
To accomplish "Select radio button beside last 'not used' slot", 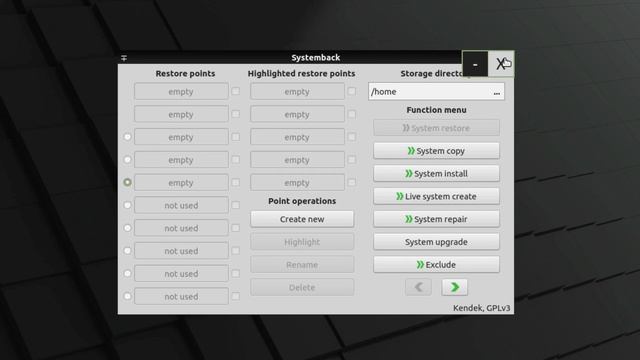I will click(x=127, y=296).
